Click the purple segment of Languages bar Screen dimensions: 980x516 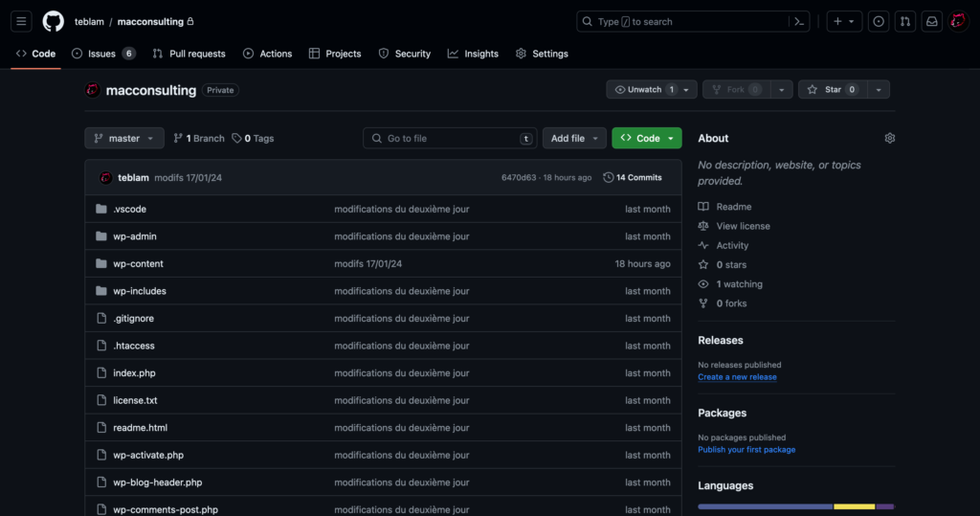[884, 506]
